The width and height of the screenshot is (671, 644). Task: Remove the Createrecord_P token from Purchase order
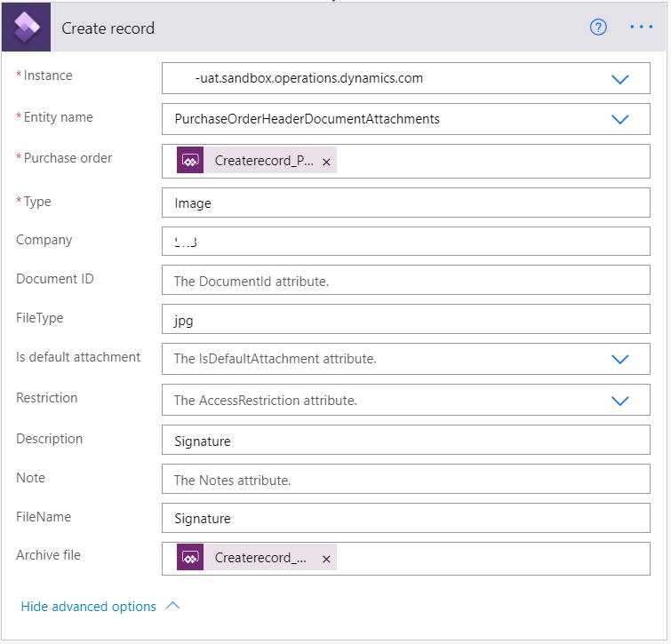tap(326, 162)
